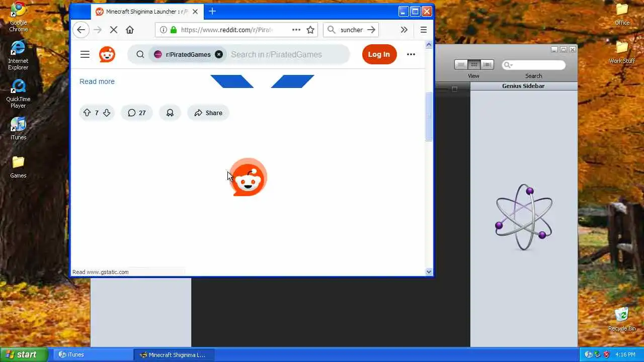
Task: Open Reddit's three-dot options menu
Action: tap(411, 54)
